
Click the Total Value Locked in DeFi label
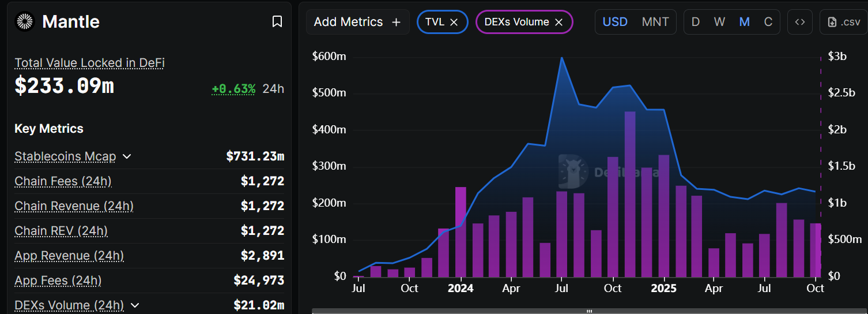point(89,63)
